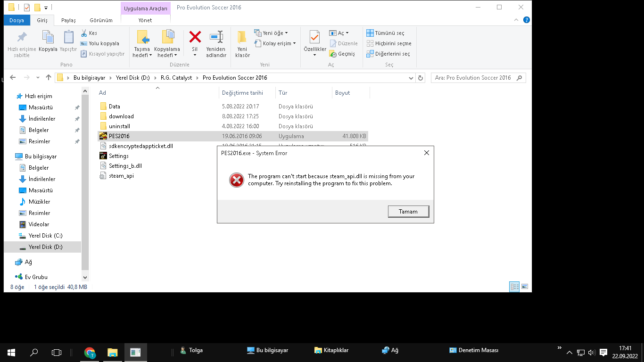Click R.G. Catalyst in address bar path

pyautogui.click(x=176, y=78)
